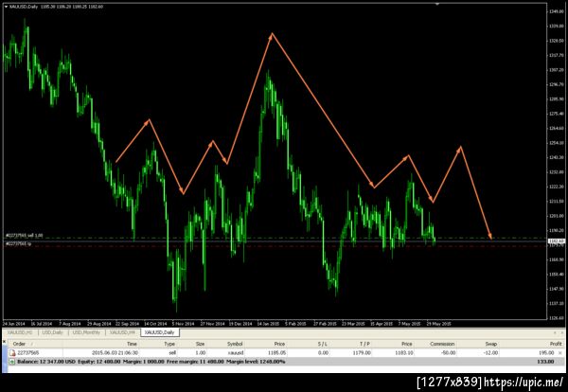Click the swap value -12.00
Viewport: 568px width, 392px height.
tap(490, 352)
